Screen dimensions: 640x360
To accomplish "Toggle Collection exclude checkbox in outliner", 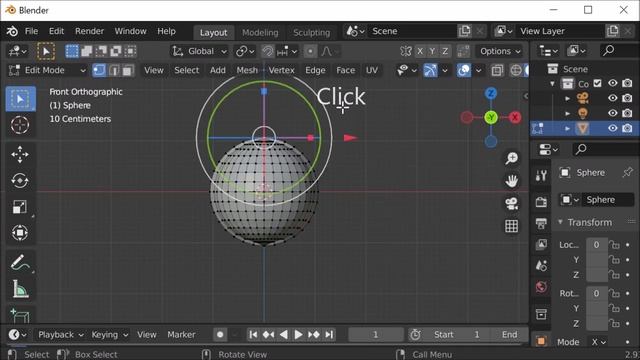I will (x=598, y=83).
